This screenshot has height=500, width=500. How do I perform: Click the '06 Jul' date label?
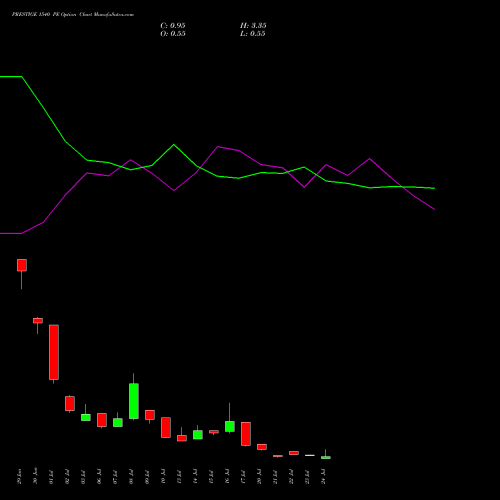pos(99,477)
